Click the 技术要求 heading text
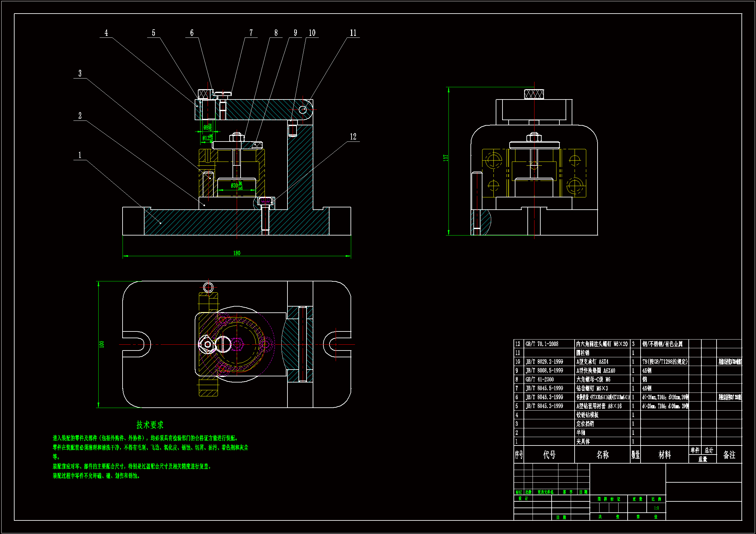This screenshot has height=534, width=756. pos(150,425)
